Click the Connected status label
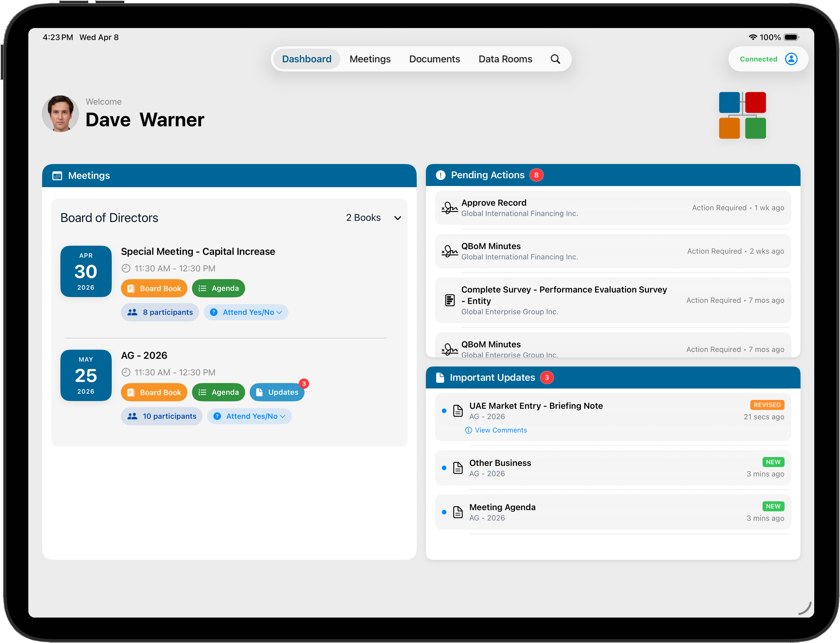840x643 pixels. click(x=758, y=59)
